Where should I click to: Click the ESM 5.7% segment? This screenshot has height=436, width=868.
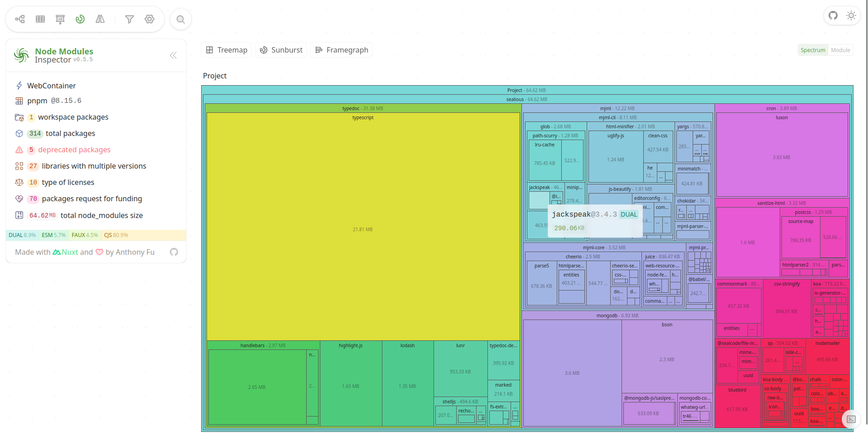click(53, 235)
